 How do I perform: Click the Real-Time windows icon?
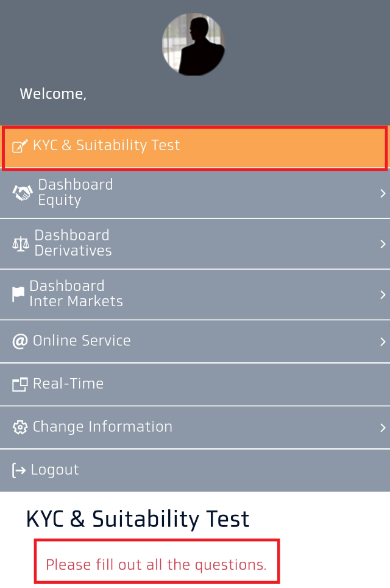click(x=20, y=384)
